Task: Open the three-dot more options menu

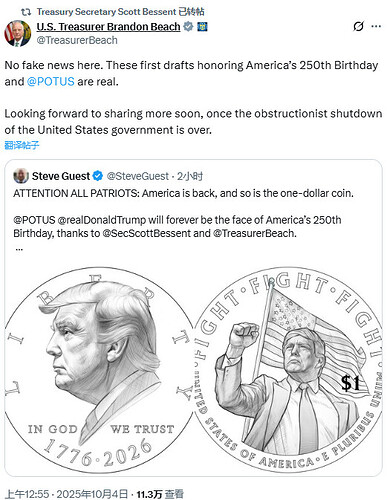Action: 376,26
